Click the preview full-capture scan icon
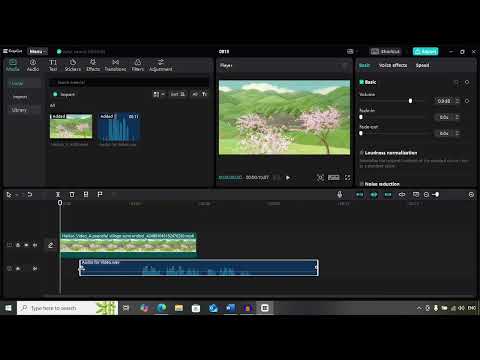The image size is (480, 360). coord(320,178)
